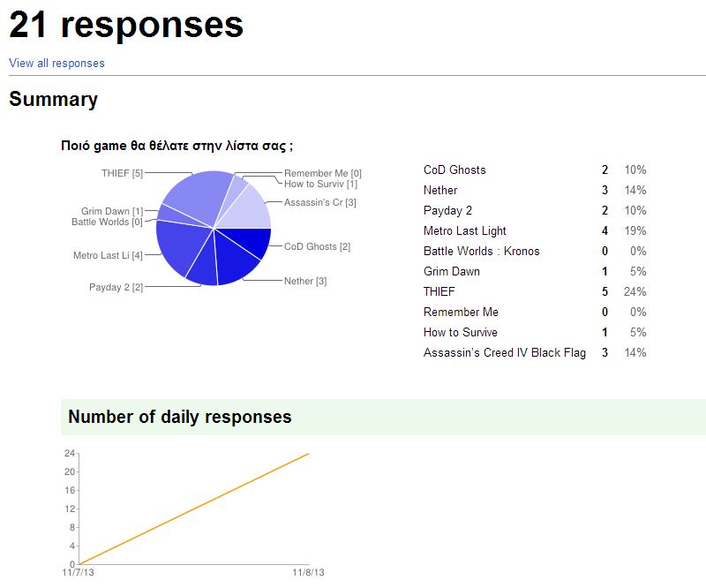
Task: Click the 14% value in the Nether row
Action: (635, 190)
